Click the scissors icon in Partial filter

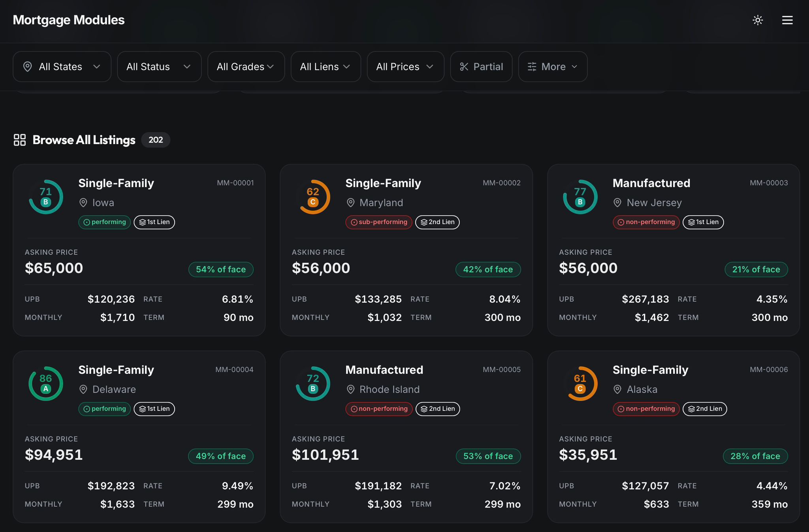(x=464, y=67)
